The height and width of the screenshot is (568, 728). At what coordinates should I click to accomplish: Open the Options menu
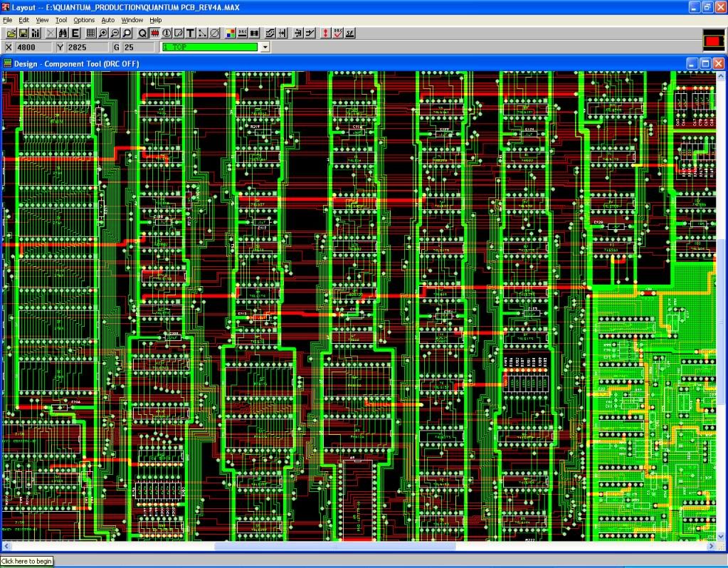[84, 20]
